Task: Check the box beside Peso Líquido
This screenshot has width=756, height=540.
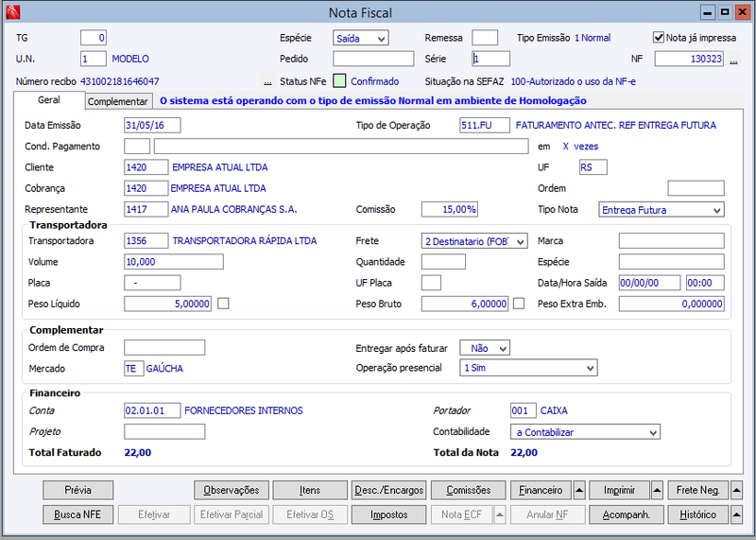Action: [224, 304]
